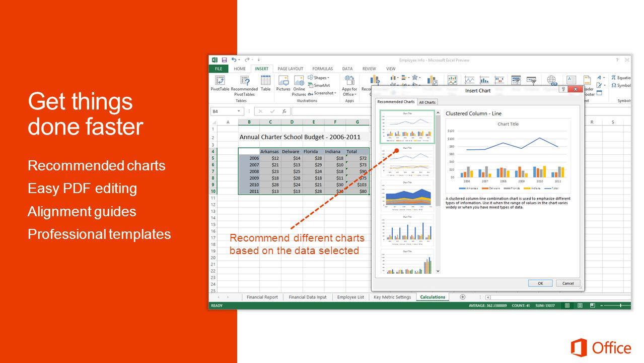Click the Win/Loss sparkline icon
Image resolution: width=644 pixels, height=363 pixels.
coord(499,80)
